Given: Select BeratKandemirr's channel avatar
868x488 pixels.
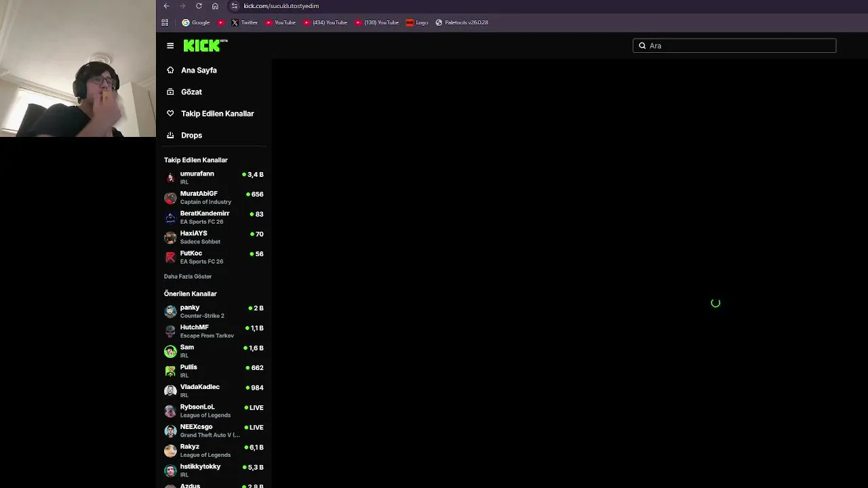Looking at the screenshot, I should point(170,218).
